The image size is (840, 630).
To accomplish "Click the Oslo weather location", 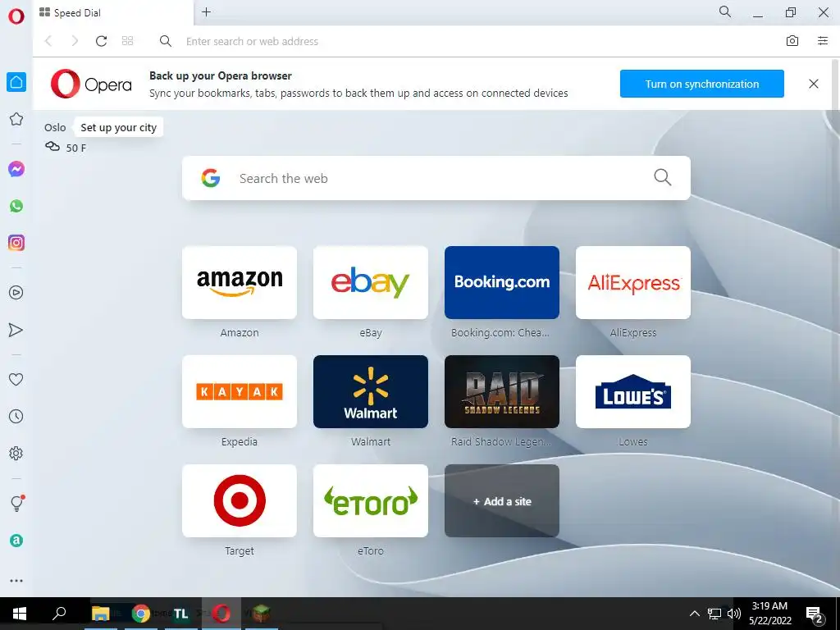I will click(55, 127).
